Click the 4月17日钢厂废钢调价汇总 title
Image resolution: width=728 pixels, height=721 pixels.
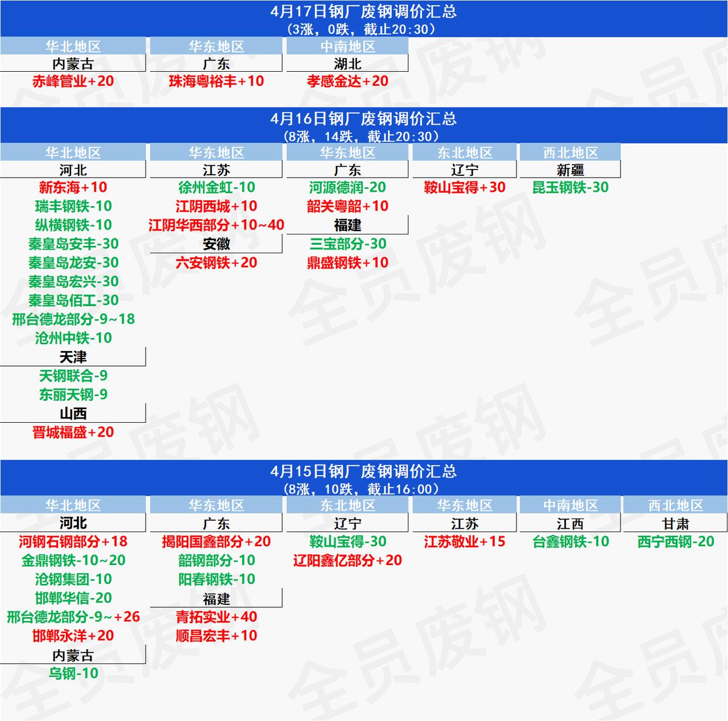point(363,11)
